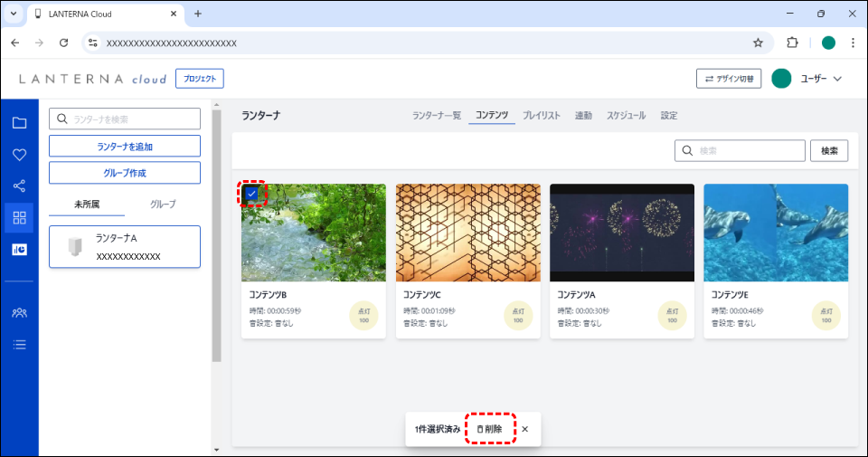
Task: Click the left panel vertical scrollbar
Action: 216,235
